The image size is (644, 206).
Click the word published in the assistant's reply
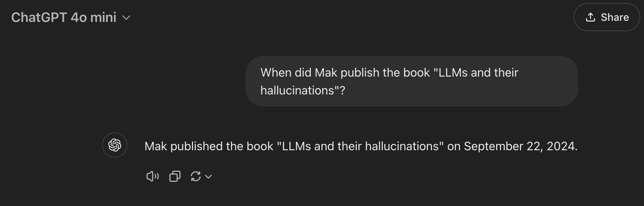[x=196, y=146]
